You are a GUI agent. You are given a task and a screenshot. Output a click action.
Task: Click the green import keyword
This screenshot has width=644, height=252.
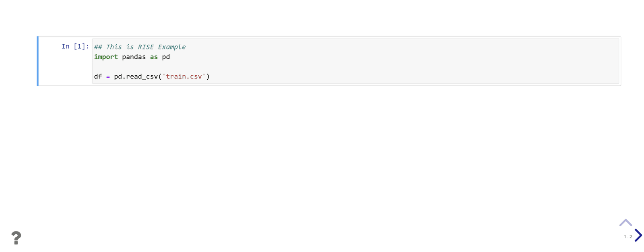[106, 57]
